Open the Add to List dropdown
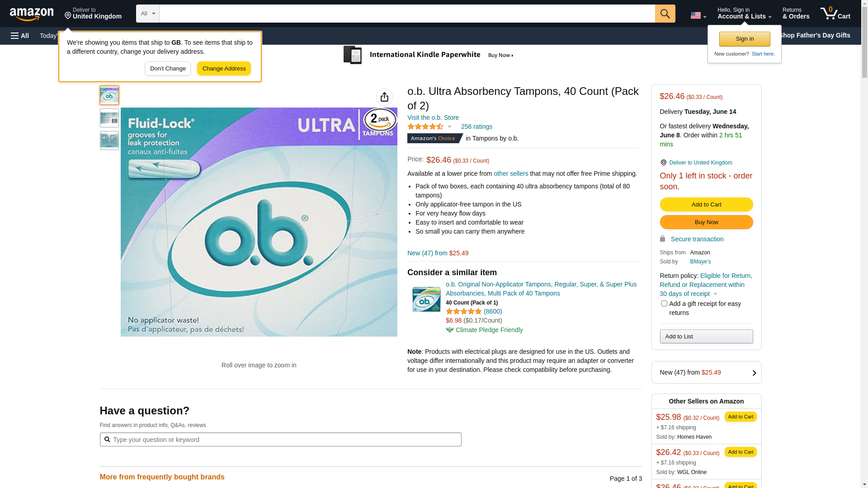Viewport: 868px width, 488px height. tap(706, 337)
